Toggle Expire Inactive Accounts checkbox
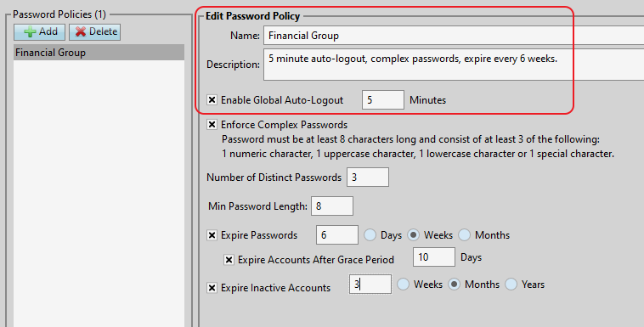This screenshot has height=327, width=644. pyautogui.click(x=212, y=288)
